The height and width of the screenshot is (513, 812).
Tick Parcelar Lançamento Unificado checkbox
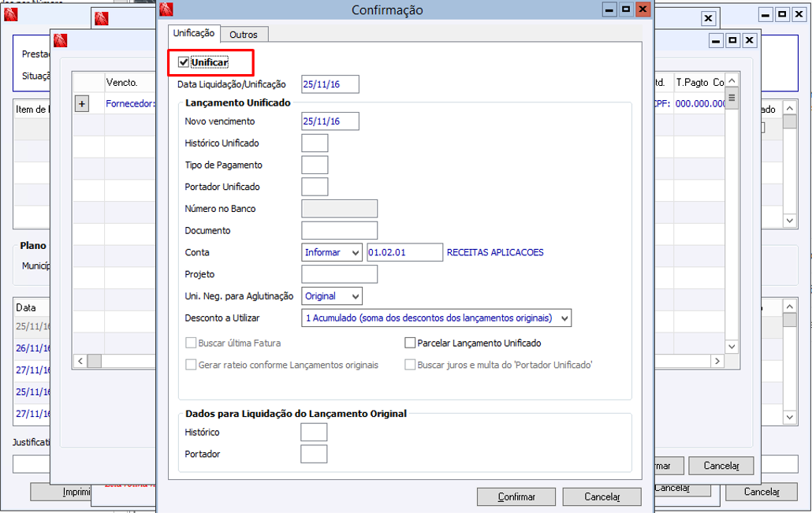(410, 343)
